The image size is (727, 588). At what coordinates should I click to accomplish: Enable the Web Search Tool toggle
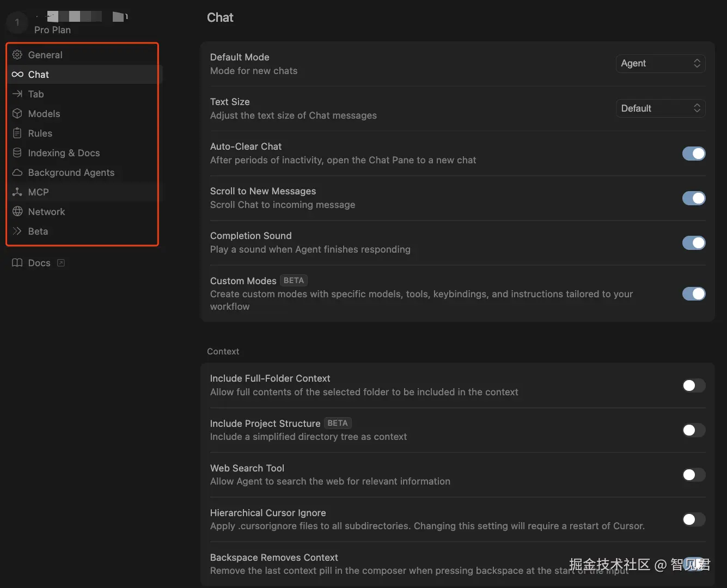693,475
